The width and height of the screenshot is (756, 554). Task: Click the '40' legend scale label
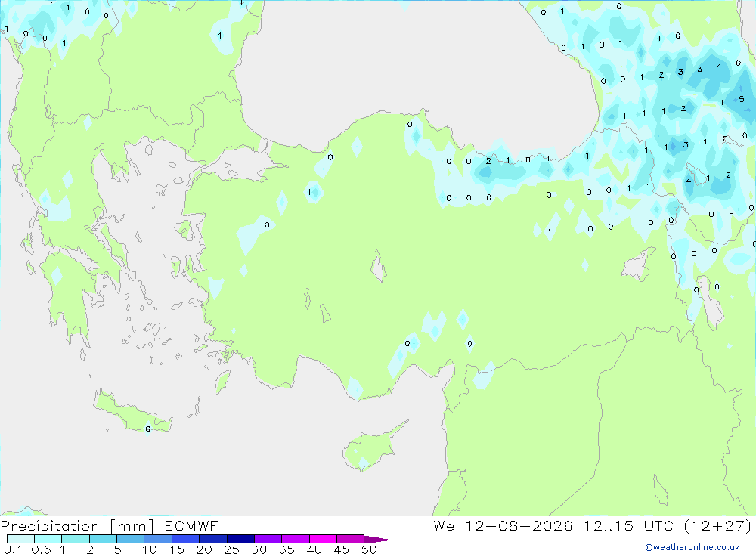tap(314, 549)
